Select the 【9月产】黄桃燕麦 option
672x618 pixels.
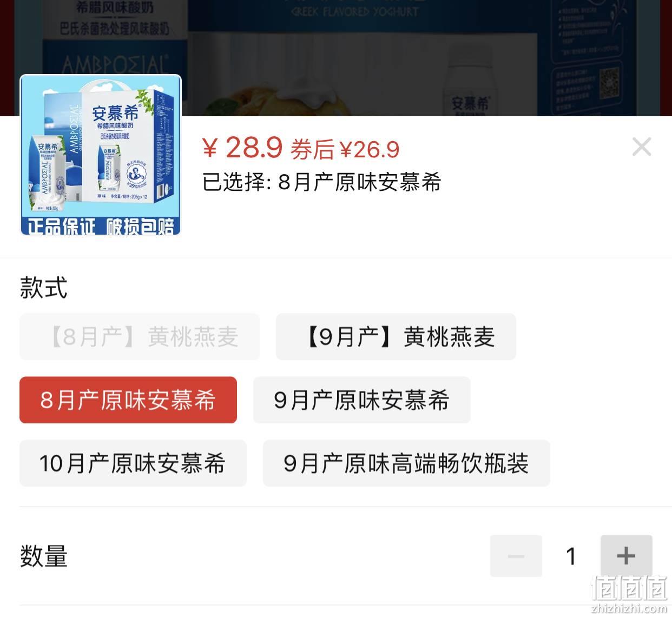pos(396,336)
